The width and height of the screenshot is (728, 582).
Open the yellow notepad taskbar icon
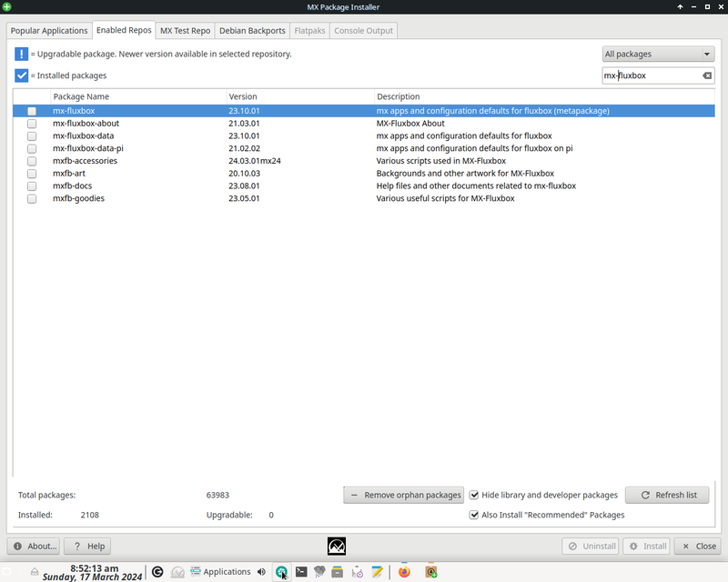tap(377, 572)
